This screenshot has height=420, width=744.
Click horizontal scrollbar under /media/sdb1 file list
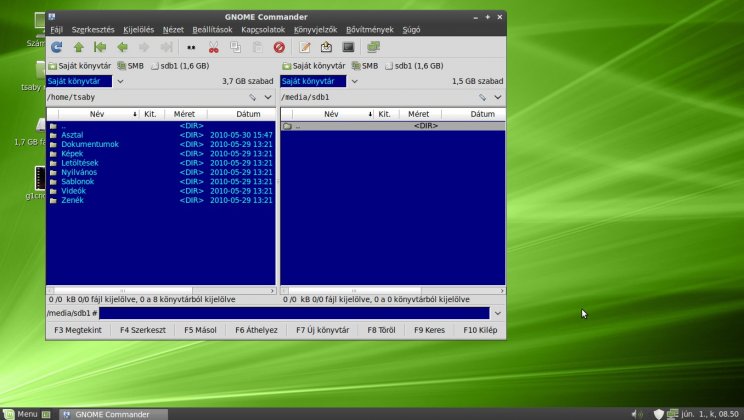coord(392,290)
